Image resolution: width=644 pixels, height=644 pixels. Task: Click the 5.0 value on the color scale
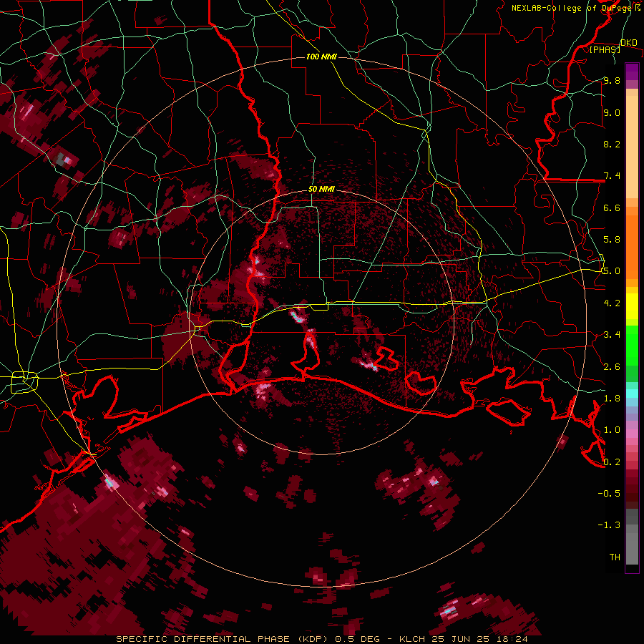[x=612, y=271]
